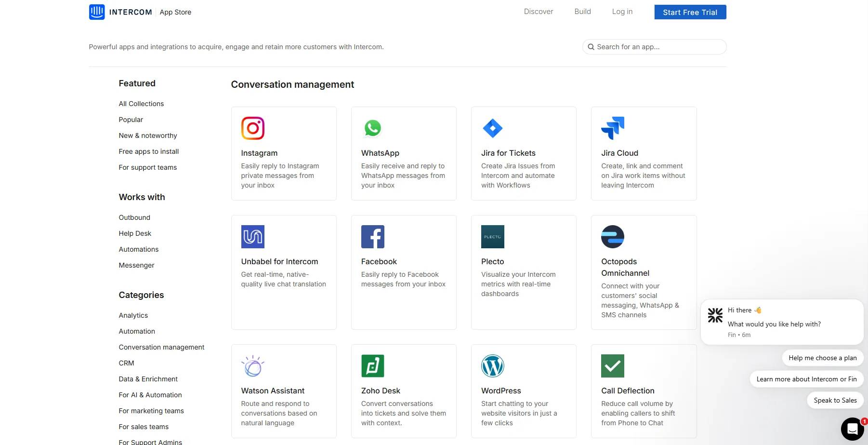Select For AI & Automation category
Image resolution: width=868 pixels, height=445 pixels.
(x=150, y=395)
